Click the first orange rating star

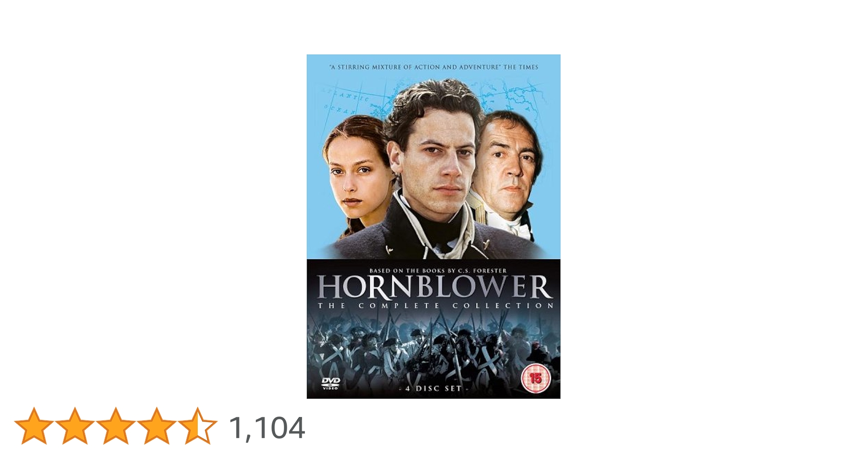[x=34, y=425]
